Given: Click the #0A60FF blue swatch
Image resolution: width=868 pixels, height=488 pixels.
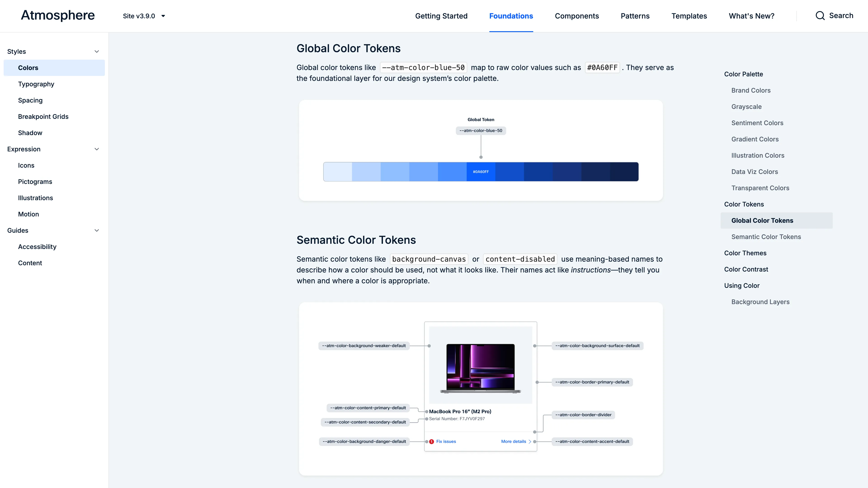Looking at the screenshot, I should [x=481, y=172].
